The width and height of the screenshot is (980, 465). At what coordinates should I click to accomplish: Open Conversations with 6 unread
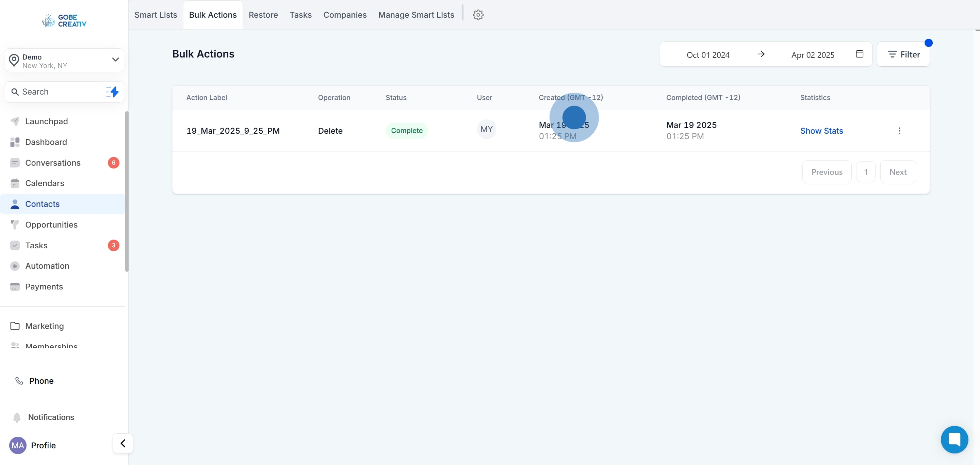click(x=53, y=163)
